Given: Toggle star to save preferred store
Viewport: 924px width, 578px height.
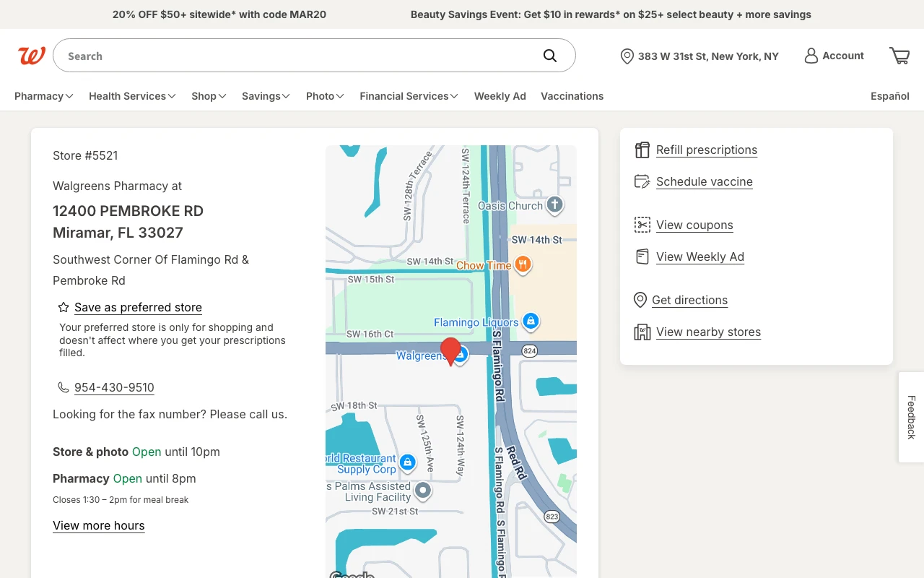Looking at the screenshot, I should pos(64,307).
